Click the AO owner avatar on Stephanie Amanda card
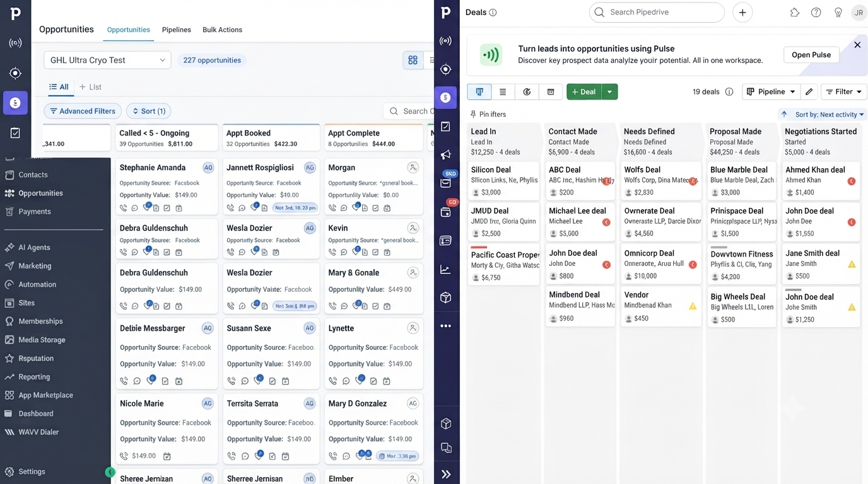This screenshot has width=868, height=484. pos(208,168)
